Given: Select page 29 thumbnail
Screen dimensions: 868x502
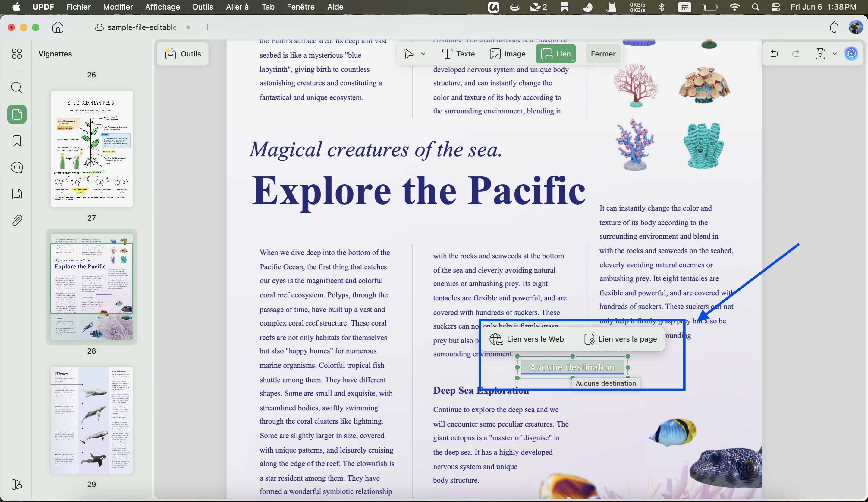Looking at the screenshot, I should point(92,420).
